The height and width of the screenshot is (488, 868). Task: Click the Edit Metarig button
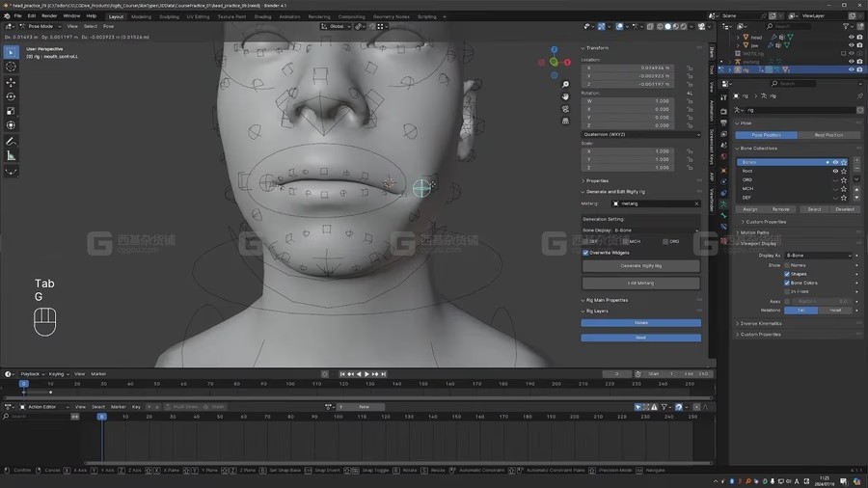(x=641, y=284)
